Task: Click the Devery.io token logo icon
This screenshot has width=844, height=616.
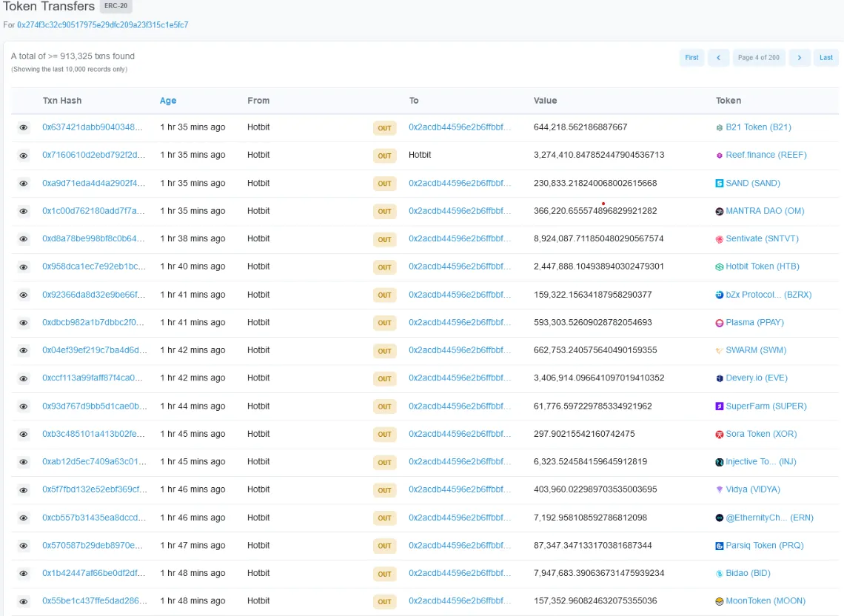Action: (x=719, y=378)
